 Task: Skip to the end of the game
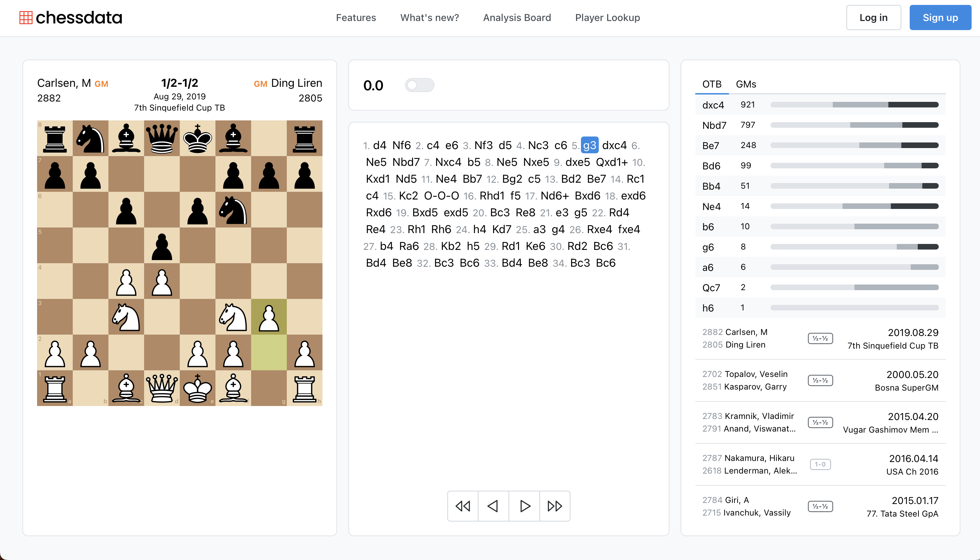(x=555, y=506)
